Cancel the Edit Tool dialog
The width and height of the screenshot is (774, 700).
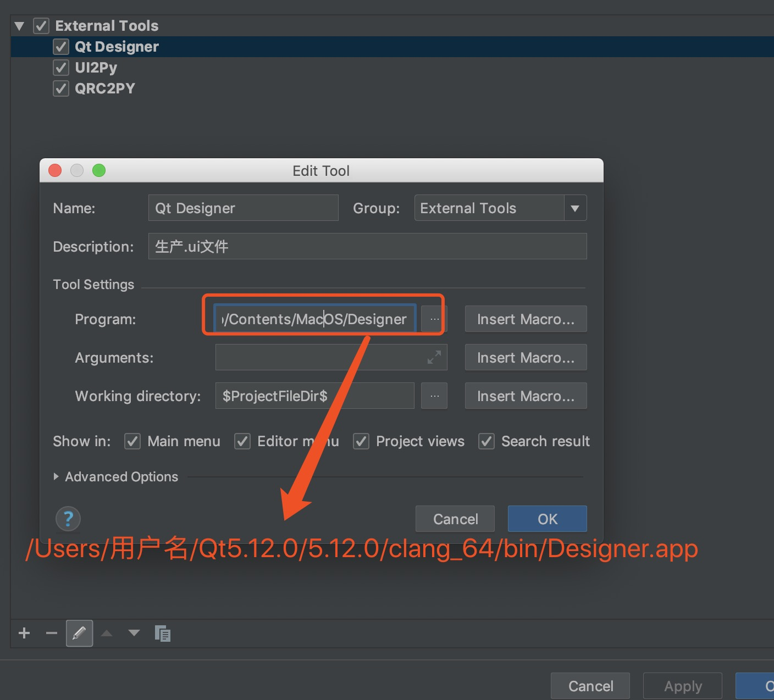tap(455, 519)
